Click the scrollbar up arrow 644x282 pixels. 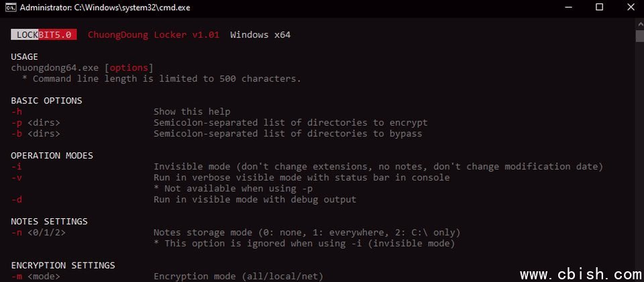coord(639,25)
